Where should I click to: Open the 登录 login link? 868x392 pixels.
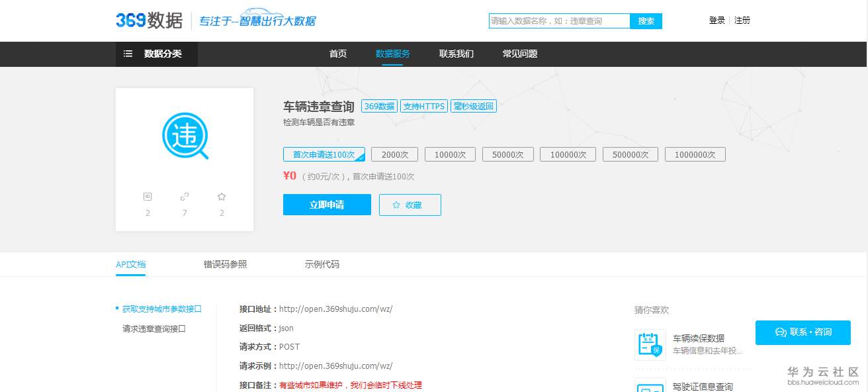(x=717, y=21)
